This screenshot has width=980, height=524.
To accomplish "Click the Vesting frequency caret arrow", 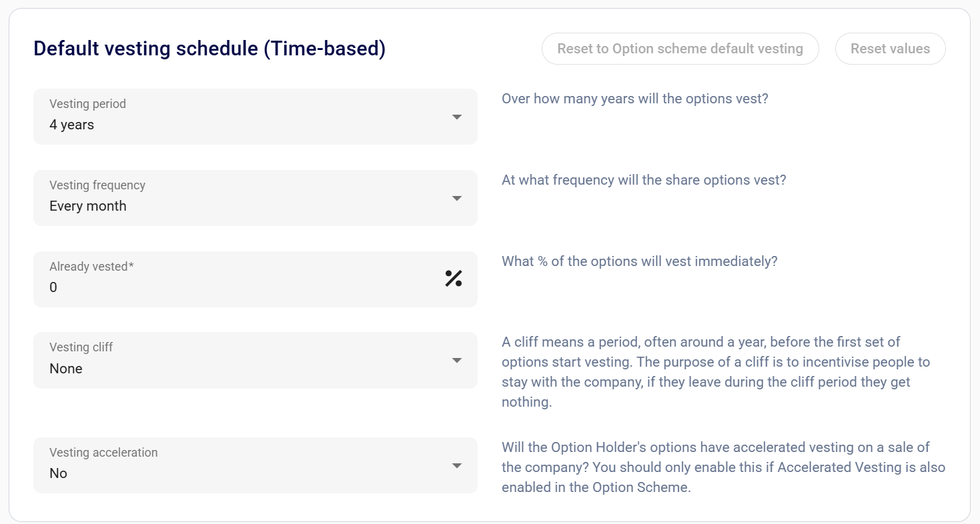I will pyautogui.click(x=457, y=199).
